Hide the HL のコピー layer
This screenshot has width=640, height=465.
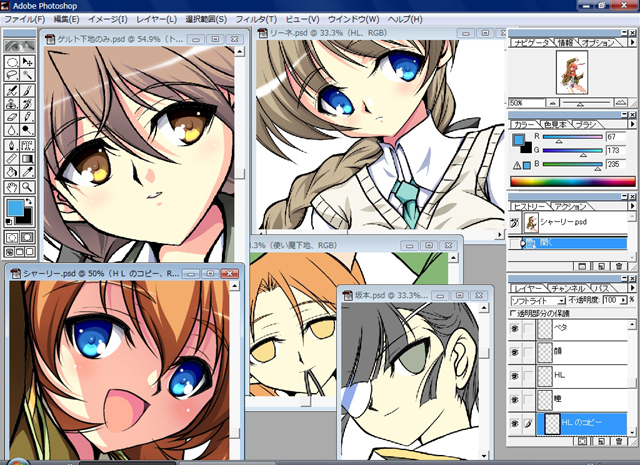(x=515, y=423)
